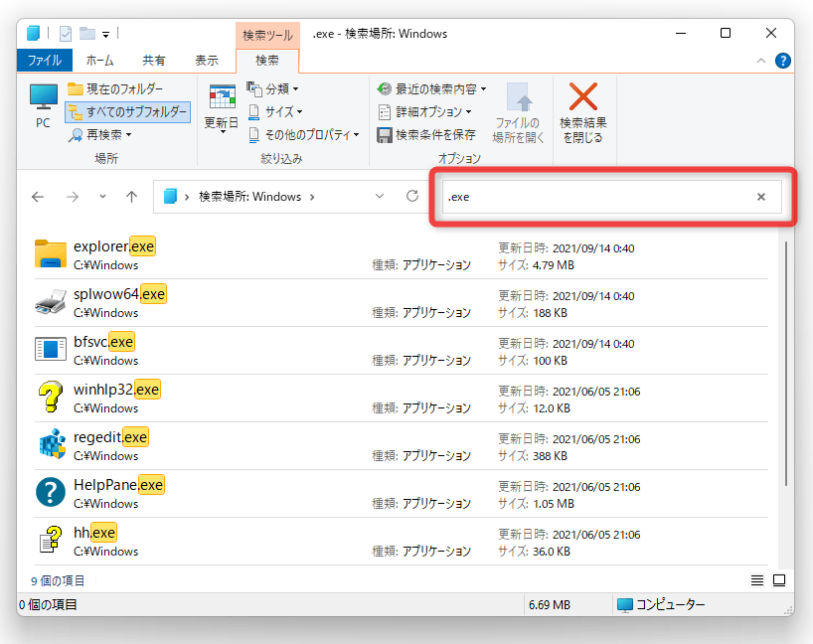813x644 pixels.
Task: Select the explorer.exe file name
Action: pos(114,246)
